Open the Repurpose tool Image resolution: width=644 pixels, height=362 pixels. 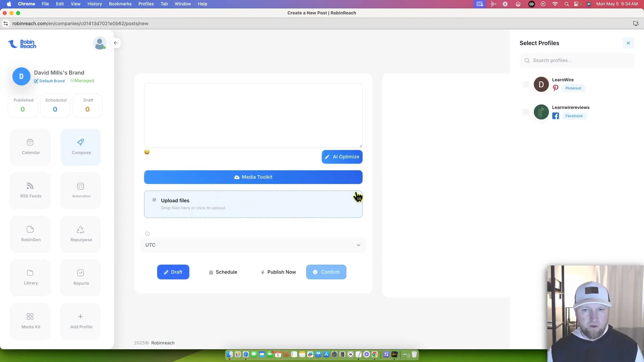[81, 234]
